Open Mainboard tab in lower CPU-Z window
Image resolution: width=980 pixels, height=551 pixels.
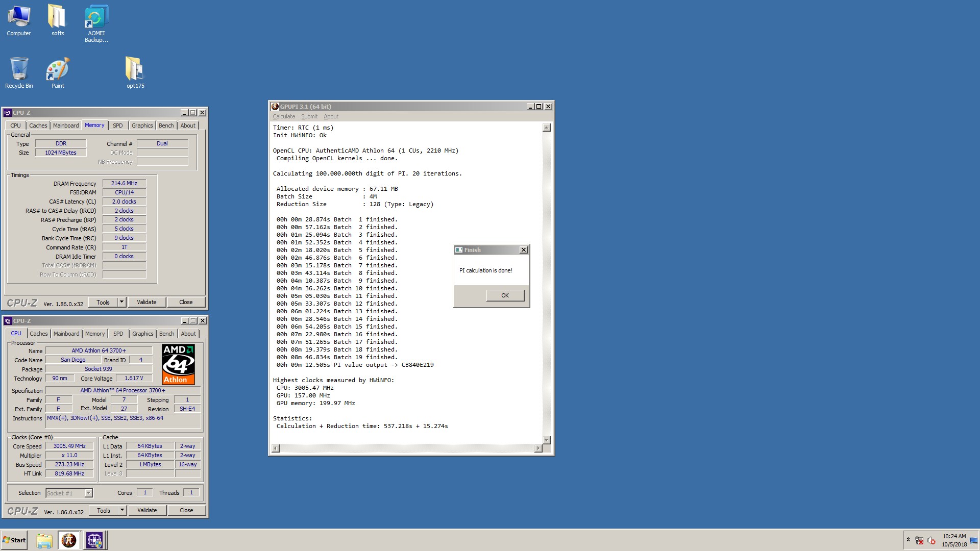pyautogui.click(x=66, y=334)
